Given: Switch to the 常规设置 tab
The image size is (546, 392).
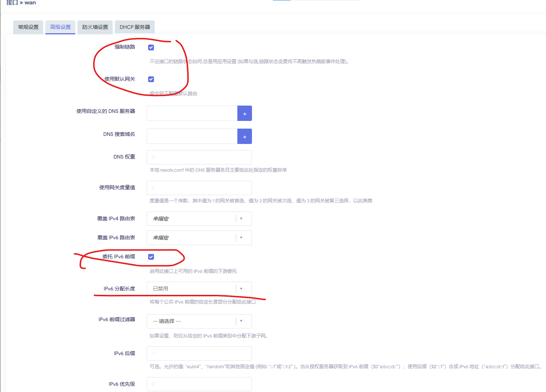Looking at the screenshot, I should pos(28,27).
